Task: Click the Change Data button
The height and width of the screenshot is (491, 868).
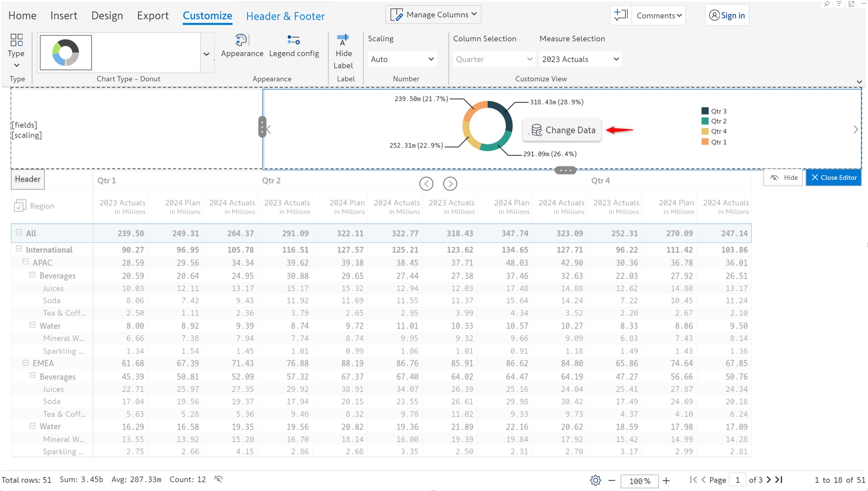Action: (562, 130)
